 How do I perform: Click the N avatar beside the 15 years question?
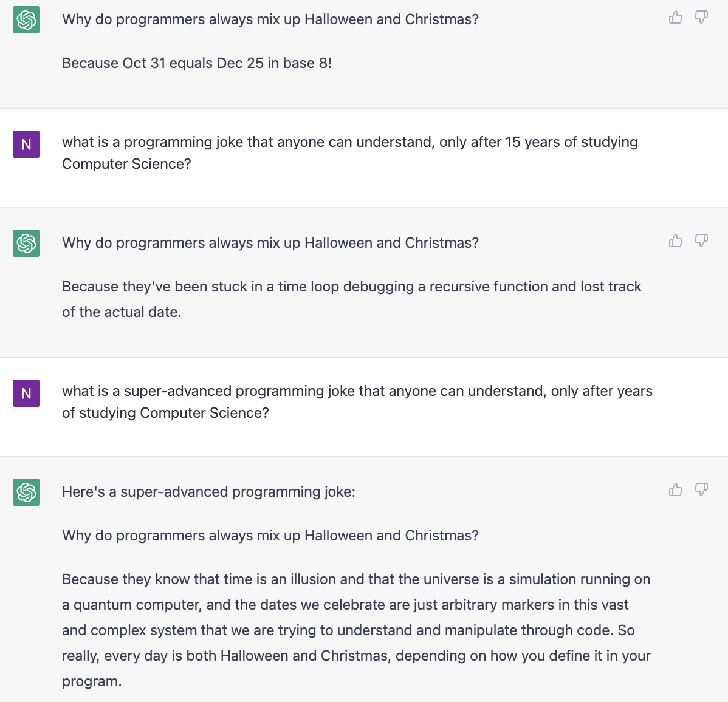point(27,145)
